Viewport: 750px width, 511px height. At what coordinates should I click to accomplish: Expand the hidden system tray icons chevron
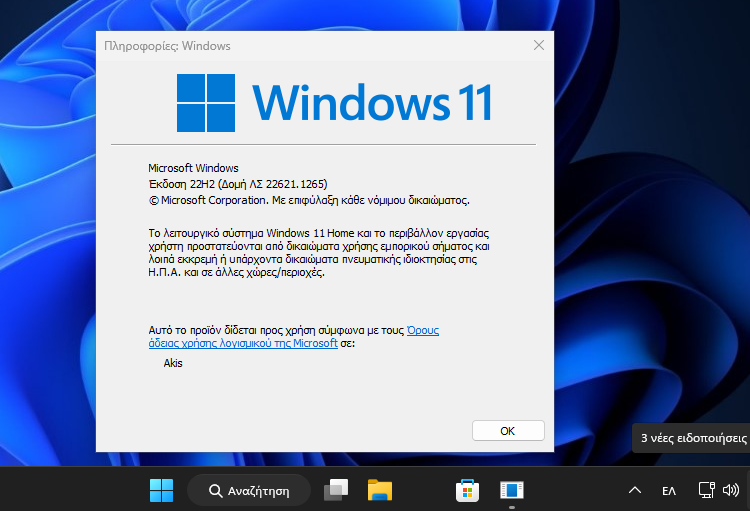tap(635, 490)
